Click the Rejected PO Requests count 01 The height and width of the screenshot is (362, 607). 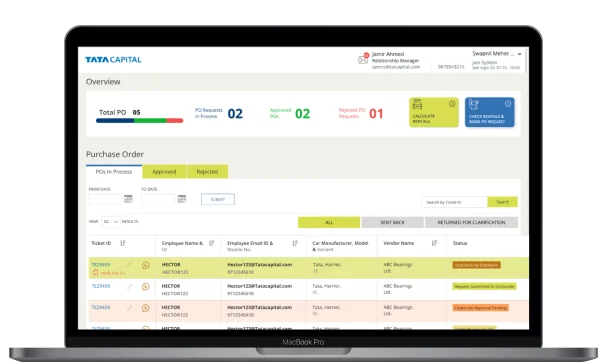376,113
